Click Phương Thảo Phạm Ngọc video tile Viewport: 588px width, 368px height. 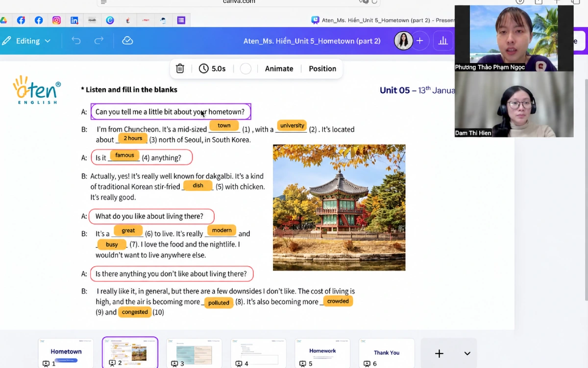point(514,38)
